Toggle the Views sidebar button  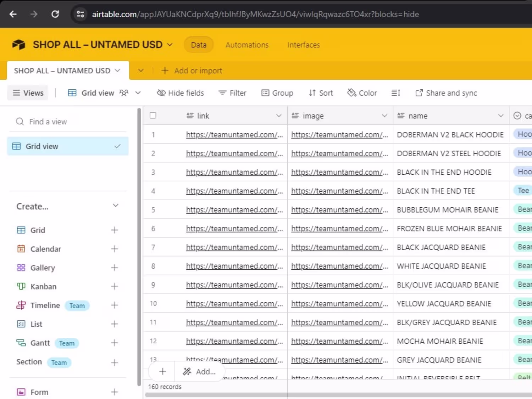tap(28, 93)
